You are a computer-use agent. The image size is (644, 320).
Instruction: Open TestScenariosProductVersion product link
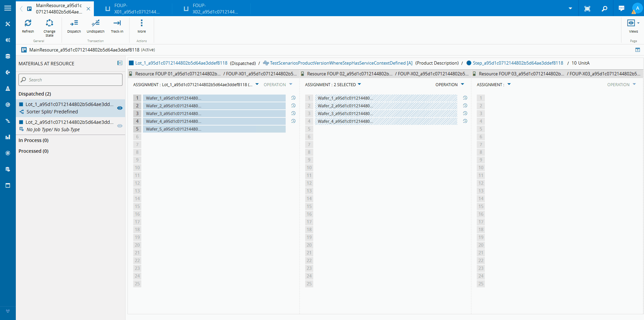341,63
